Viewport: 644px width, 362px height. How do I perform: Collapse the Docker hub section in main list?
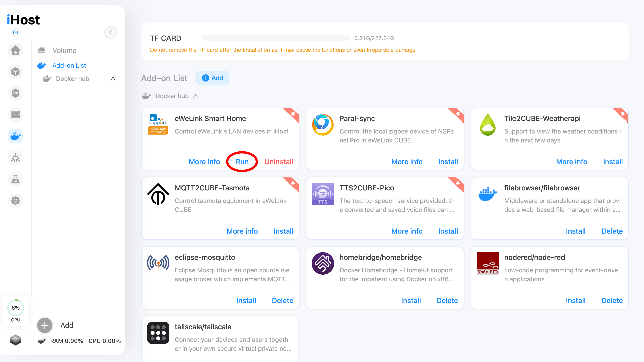coord(196,96)
